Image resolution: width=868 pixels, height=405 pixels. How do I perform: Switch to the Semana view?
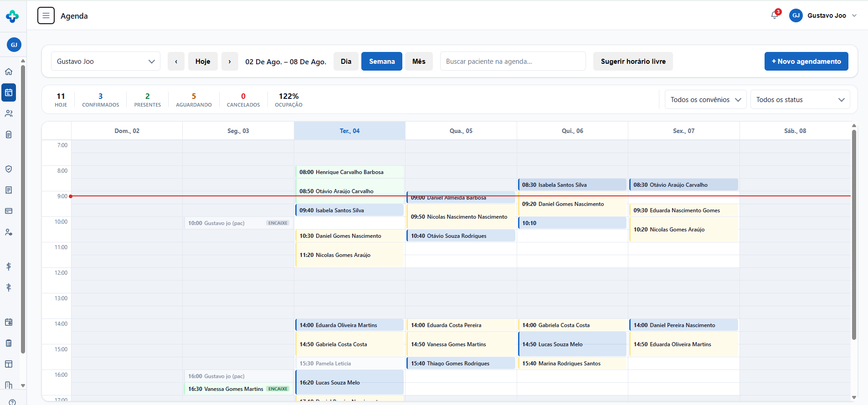coord(382,62)
